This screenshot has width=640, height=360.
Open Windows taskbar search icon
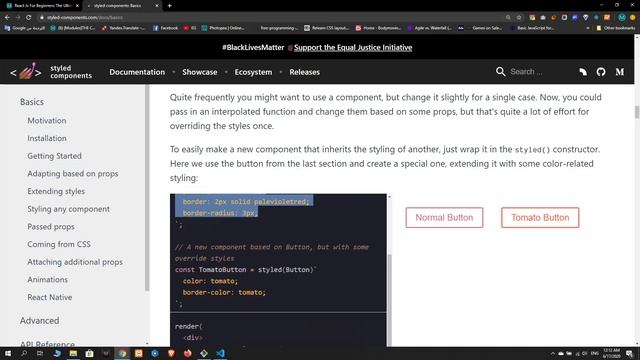[24, 353]
